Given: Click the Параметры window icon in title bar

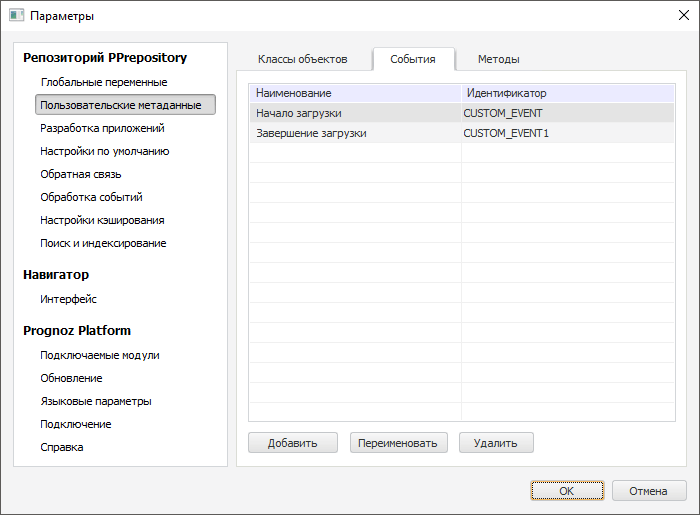Looking at the screenshot, I should (16, 16).
